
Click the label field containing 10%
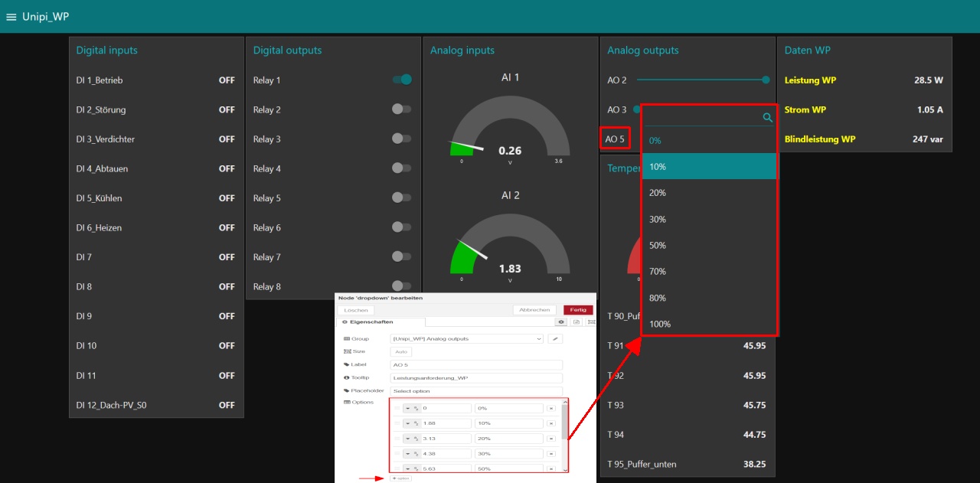point(509,423)
